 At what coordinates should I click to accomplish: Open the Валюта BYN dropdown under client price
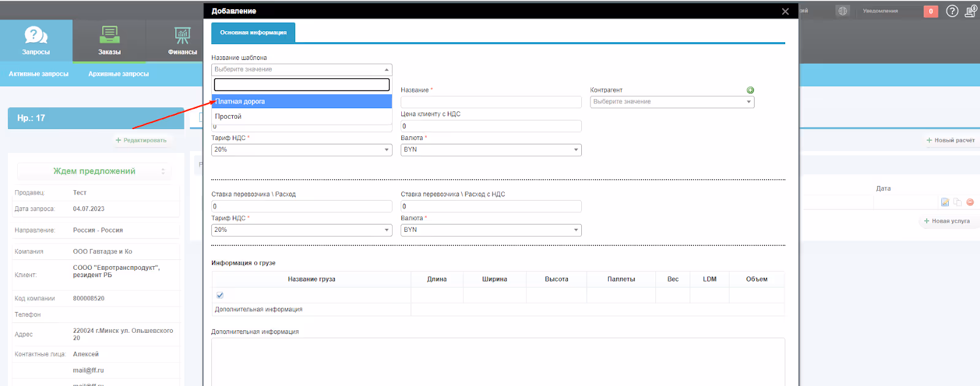pyautogui.click(x=491, y=150)
